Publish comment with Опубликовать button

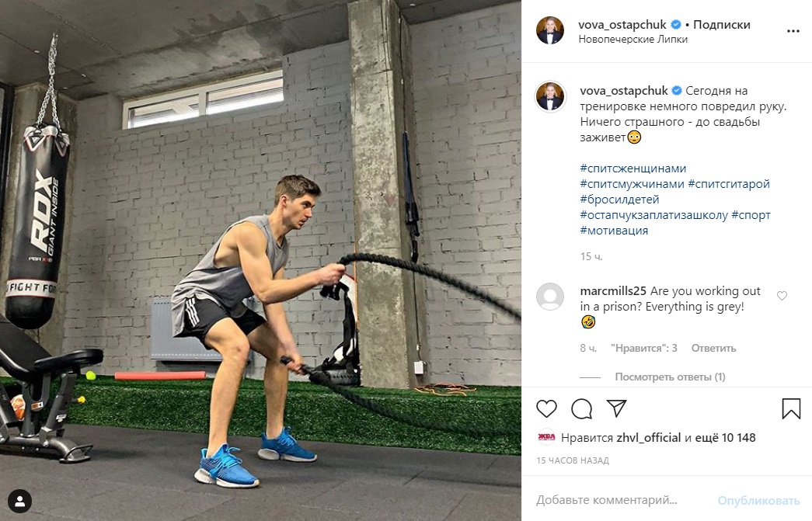click(x=758, y=500)
